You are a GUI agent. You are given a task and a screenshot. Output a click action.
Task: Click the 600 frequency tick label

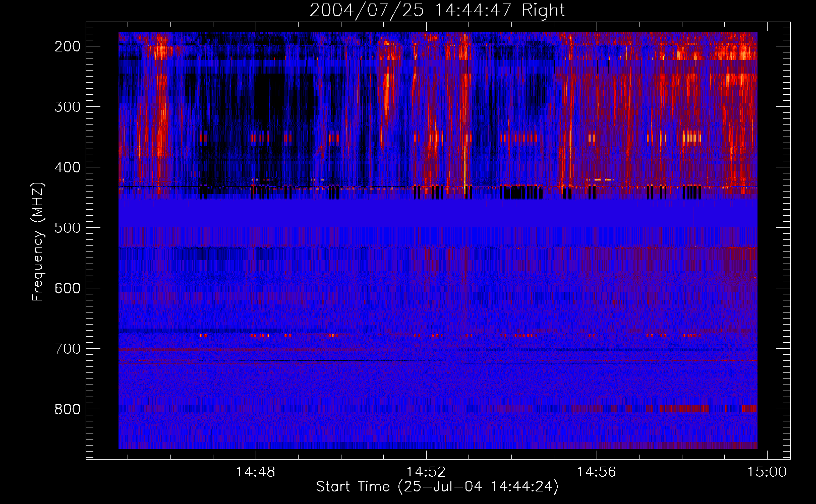[x=68, y=288]
